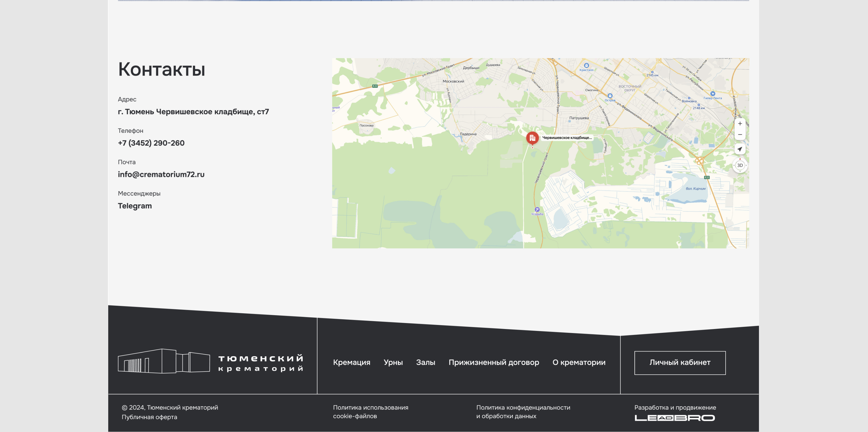Open the Публичная оферта link
The image size is (868, 432).
[149, 417]
